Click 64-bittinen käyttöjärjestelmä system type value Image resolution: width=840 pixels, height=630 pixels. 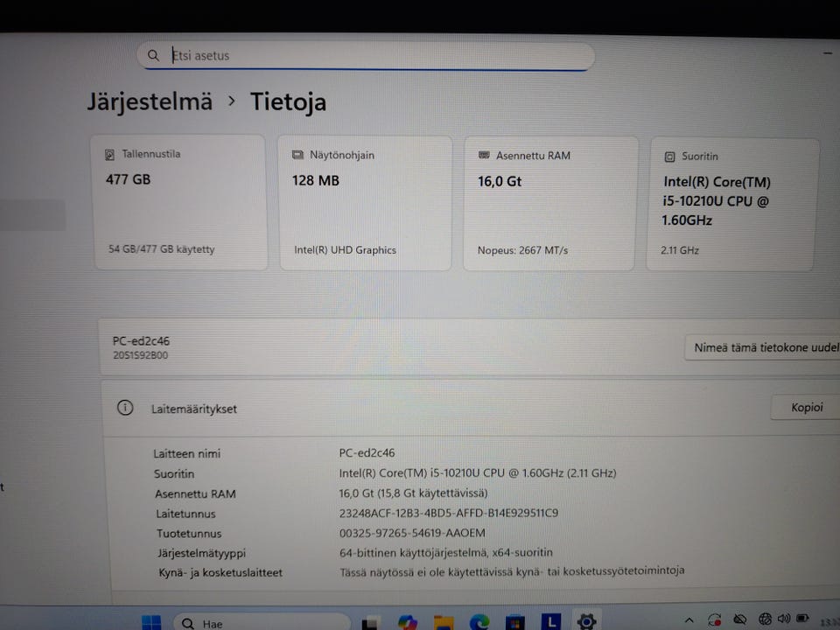pyautogui.click(x=445, y=552)
